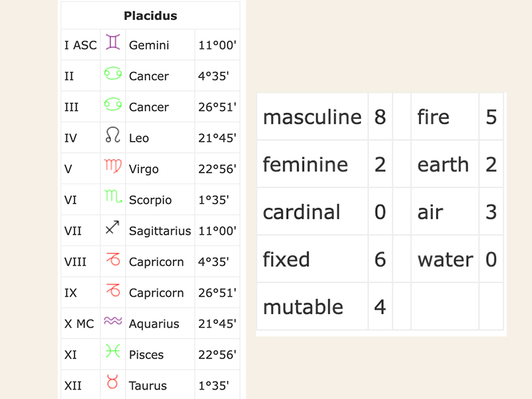Click the X MC house label

[x=79, y=324]
